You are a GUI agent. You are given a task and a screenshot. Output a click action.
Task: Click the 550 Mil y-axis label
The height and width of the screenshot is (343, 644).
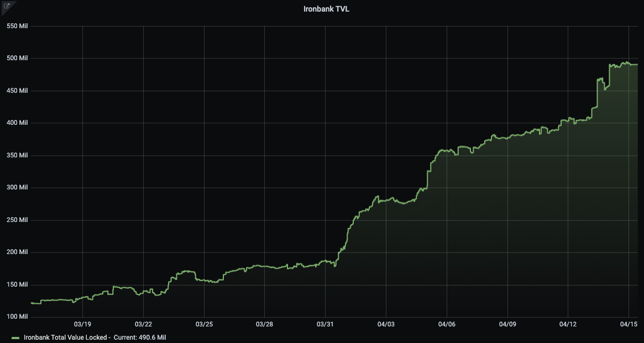pyautogui.click(x=17, y=26)
